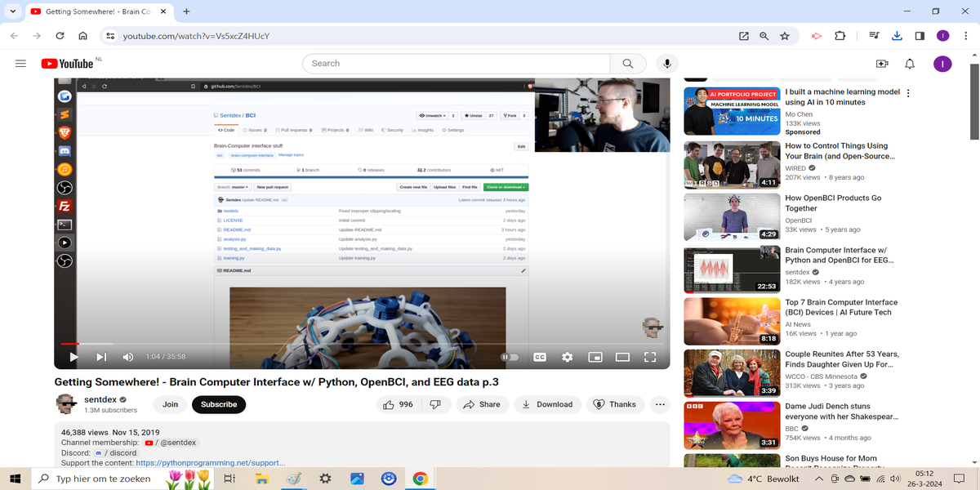Click the Download button
Image resolution: width=980 pixels, height=490 pixels.
tap(547, 404)
